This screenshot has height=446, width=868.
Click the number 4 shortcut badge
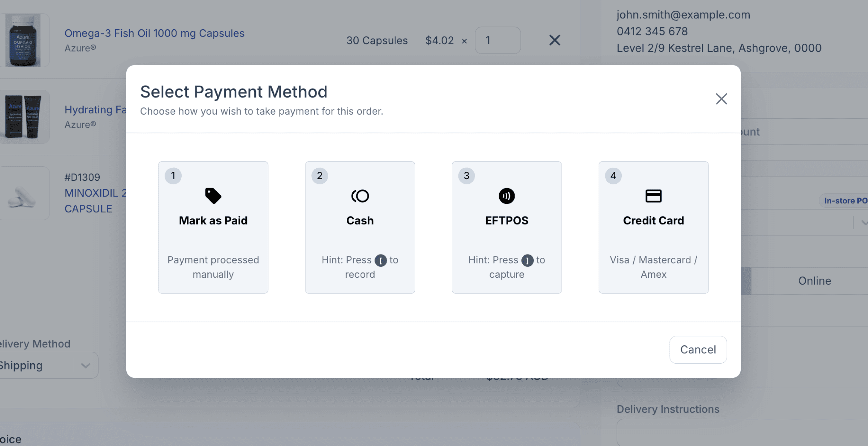point(613,176)
